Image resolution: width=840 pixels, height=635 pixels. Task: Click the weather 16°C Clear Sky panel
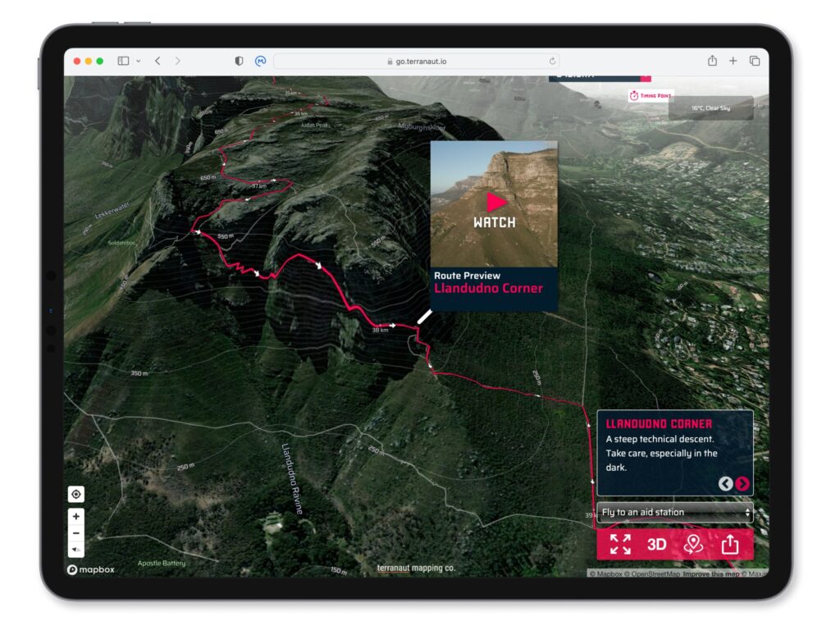pos(711,107)
